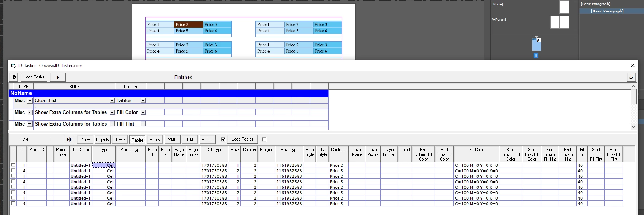Open Misc type dropdown in Clear List row
Screen dimensions: 644x215
click(30, 101)
